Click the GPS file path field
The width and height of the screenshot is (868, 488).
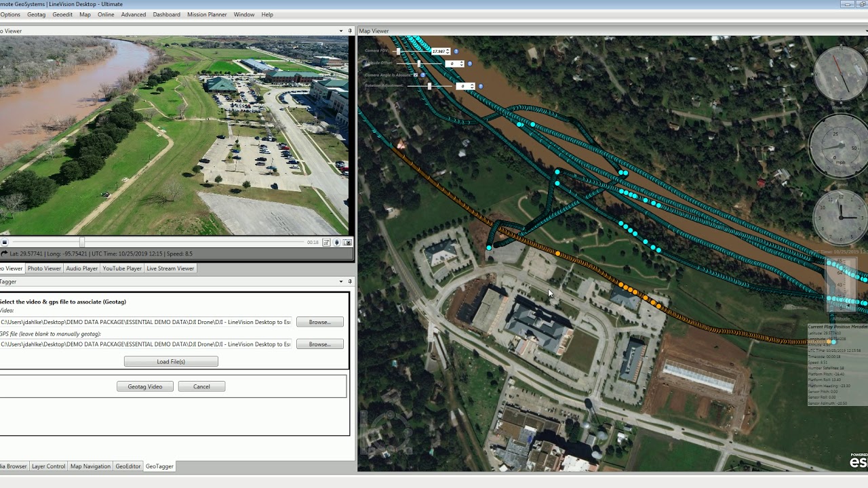tap(146, 344)
